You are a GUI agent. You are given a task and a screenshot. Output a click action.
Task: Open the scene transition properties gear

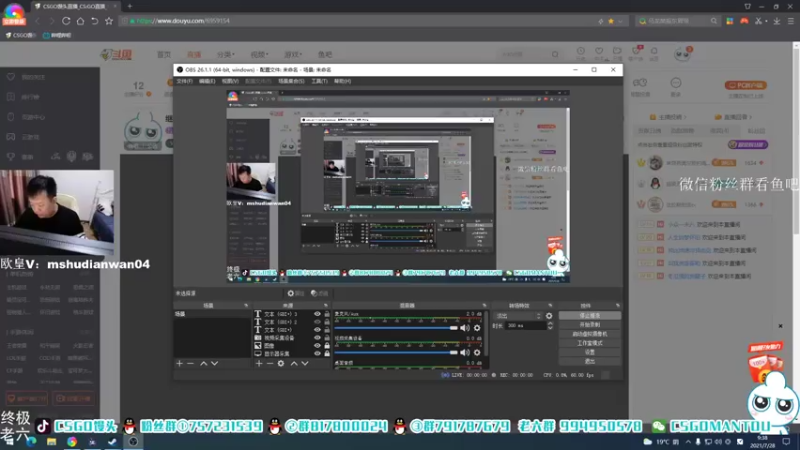click(549, 316)
